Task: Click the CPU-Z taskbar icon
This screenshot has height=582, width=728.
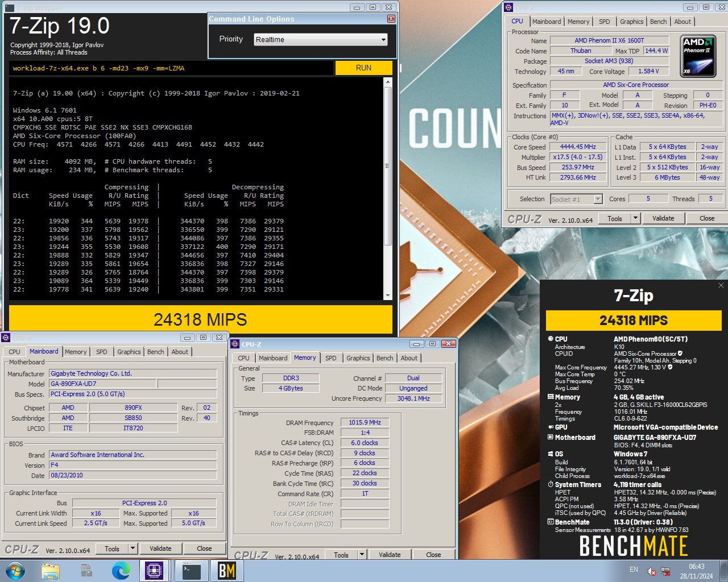Action: [154, 571]
